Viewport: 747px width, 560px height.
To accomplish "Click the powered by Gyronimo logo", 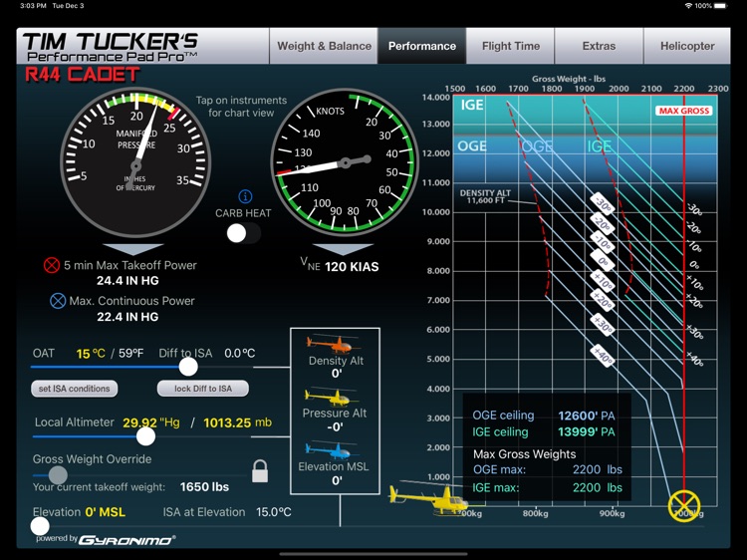I will click(x=106, y=539).
